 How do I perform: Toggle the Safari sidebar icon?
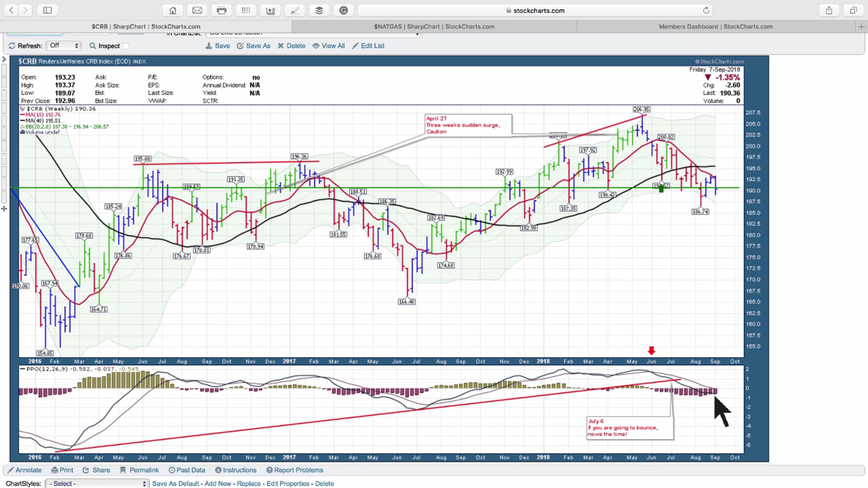47,10
